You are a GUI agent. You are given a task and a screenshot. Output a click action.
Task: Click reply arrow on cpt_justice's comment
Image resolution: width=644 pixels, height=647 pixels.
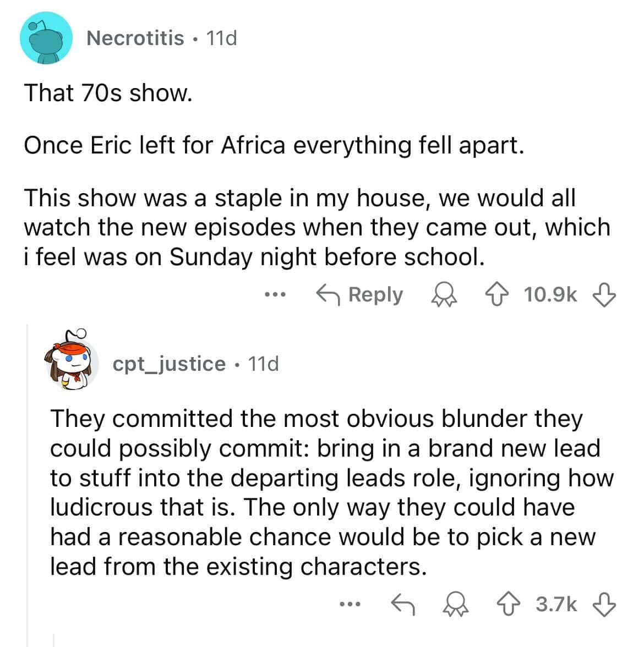402,605
